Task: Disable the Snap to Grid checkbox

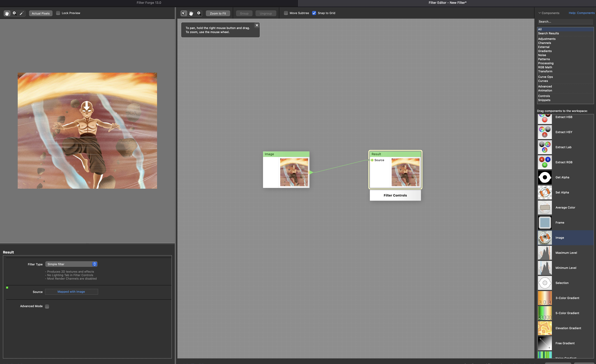Action: coord(314,13)
